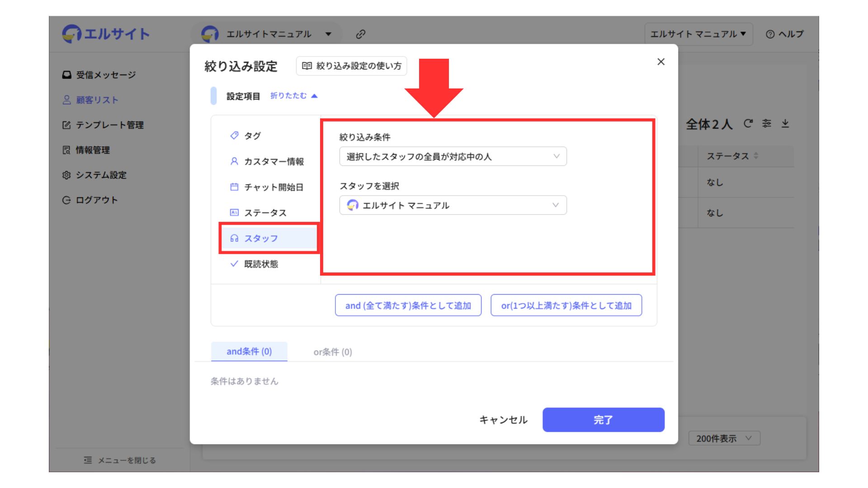Screen dimensions: 868x488
Task: Close the 絞り込み設定 dialog with X
Action: pyautogui.click(x=660, y=62)
